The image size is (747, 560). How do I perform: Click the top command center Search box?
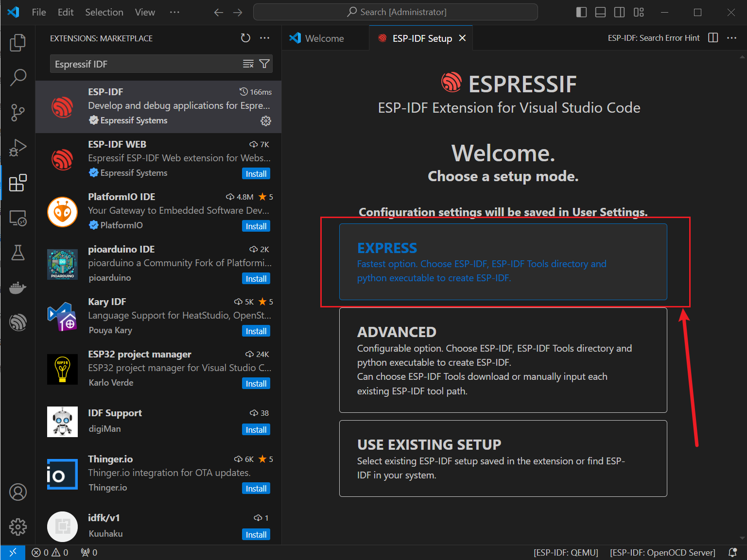click(396, 12)
